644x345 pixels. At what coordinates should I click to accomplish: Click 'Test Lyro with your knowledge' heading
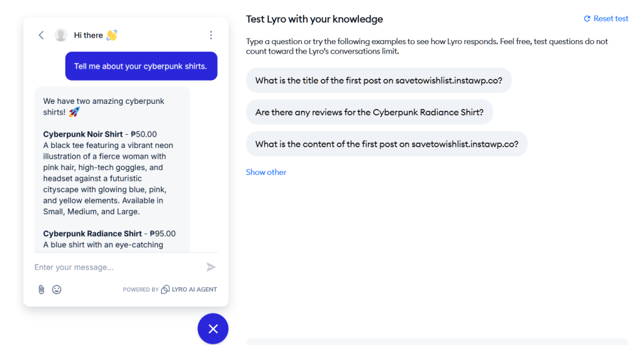(x=314, y=20)
